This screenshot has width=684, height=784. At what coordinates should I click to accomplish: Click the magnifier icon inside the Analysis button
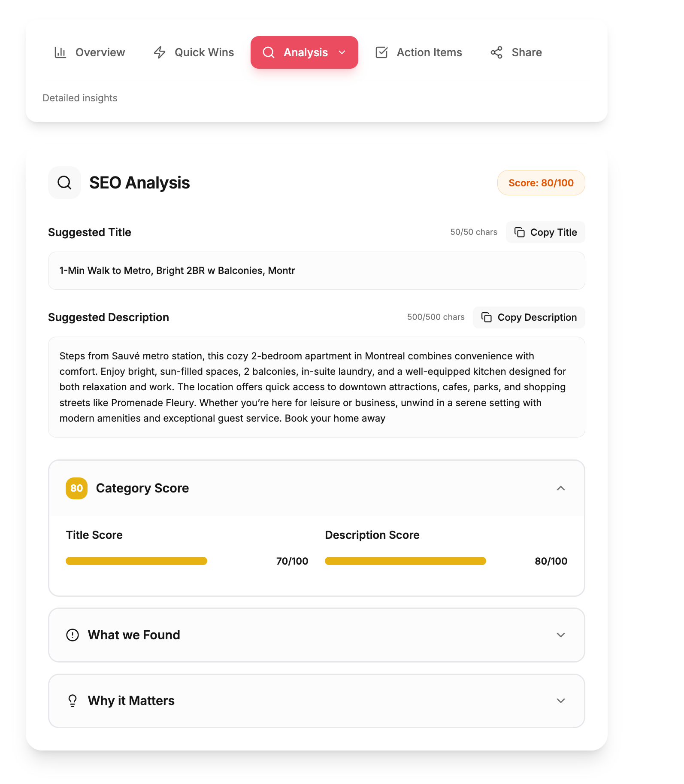tap(269, 52)
